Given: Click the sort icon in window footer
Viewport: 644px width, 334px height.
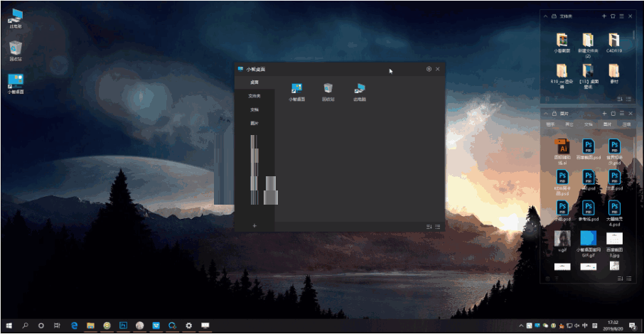Looking at the screenshot, I should click(429, 226).
